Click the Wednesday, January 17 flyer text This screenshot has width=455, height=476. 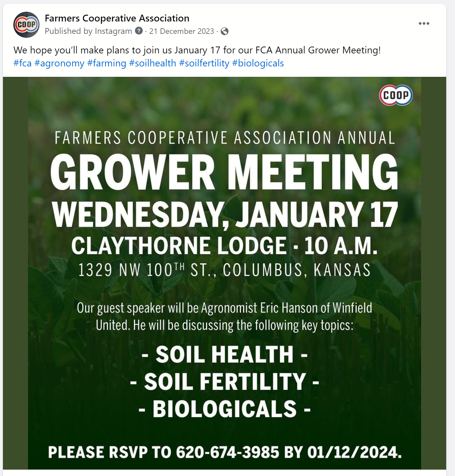point(225,215)
